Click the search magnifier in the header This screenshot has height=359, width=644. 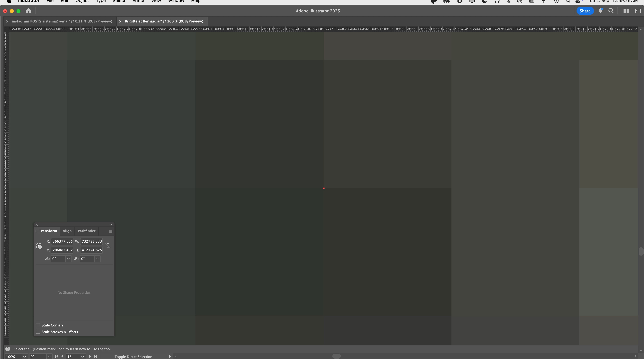click(x=611, y=11)
